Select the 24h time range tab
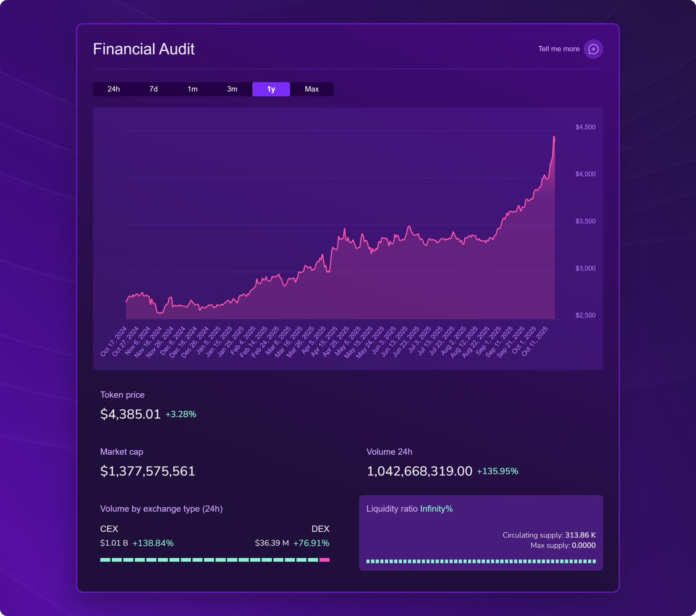This screenshot has width=696, height=616. pyautogui.click(x=113, y=89)
